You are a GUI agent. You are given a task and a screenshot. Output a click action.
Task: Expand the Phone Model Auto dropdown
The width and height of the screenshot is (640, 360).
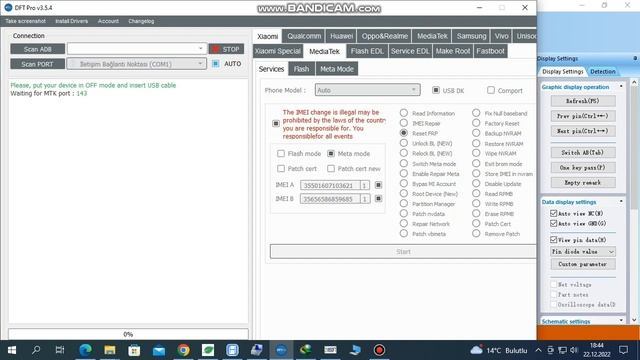click(367, 90)
